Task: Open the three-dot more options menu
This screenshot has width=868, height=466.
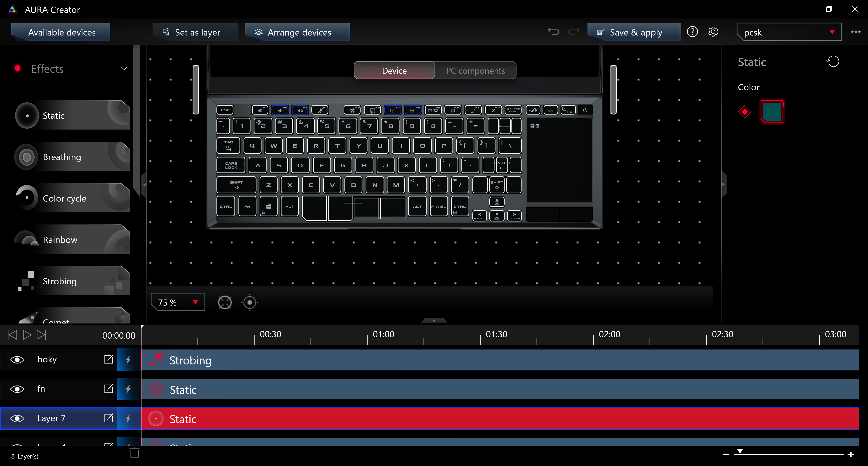Action: (856, 32)
